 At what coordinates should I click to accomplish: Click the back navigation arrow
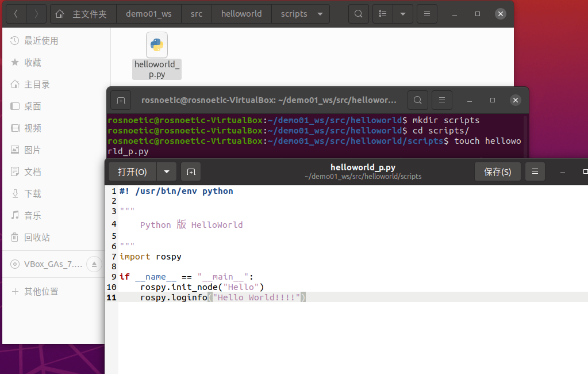click(x=16, y=14)
